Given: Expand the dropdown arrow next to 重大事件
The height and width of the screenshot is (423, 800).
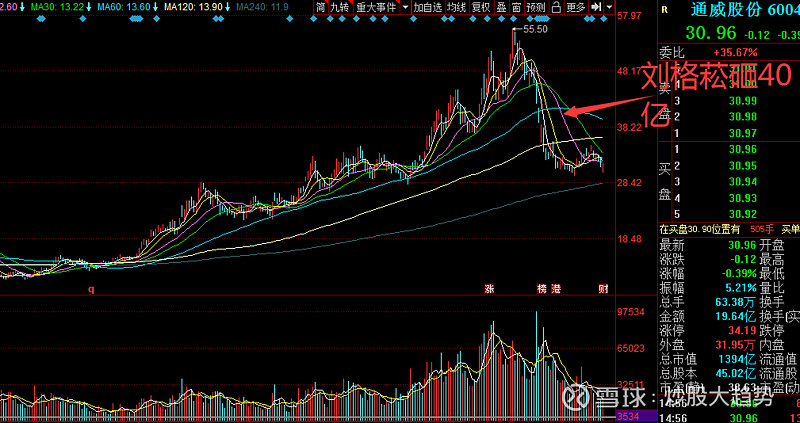Looking at the screenshot, I should pyautogui.click(x=405, y=7).
